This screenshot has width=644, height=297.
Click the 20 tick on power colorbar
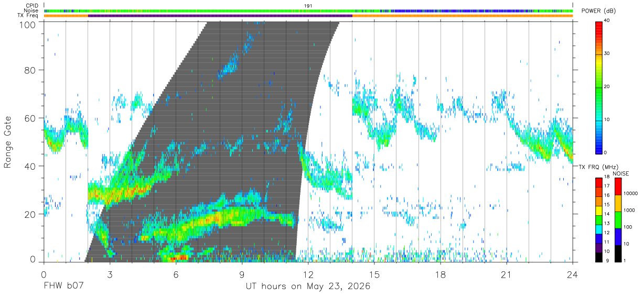click(x=607, y=86)
